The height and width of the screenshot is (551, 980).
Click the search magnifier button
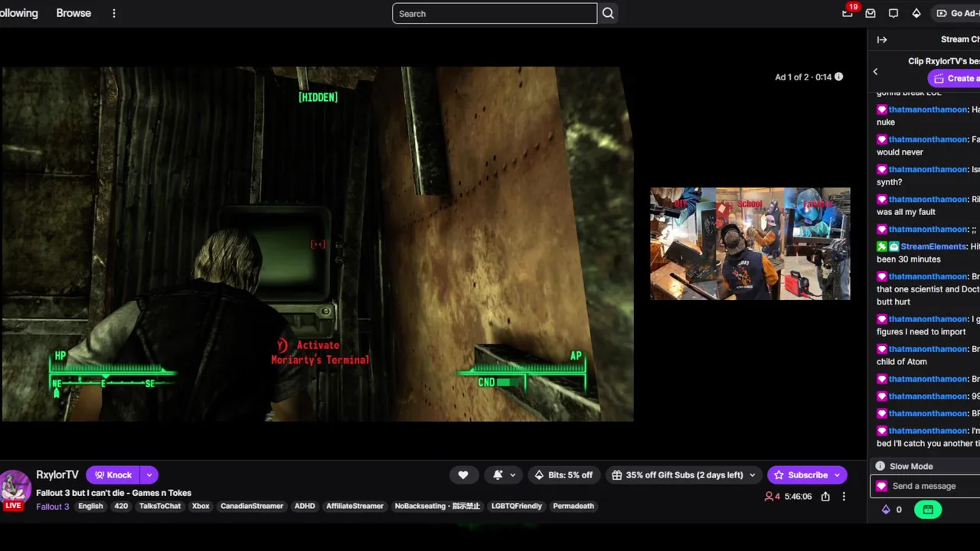pos(608,13)
